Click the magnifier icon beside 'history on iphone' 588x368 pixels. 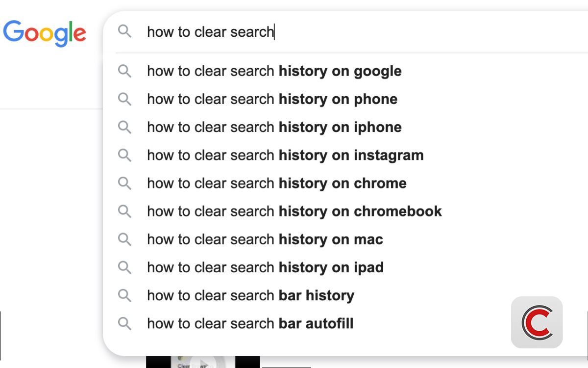[125, 127]
